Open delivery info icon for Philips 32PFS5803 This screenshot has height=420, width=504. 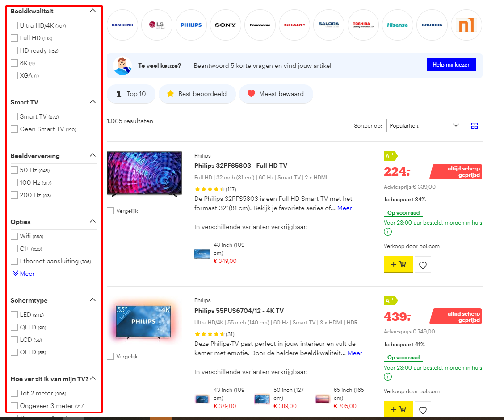click(388, 232)
